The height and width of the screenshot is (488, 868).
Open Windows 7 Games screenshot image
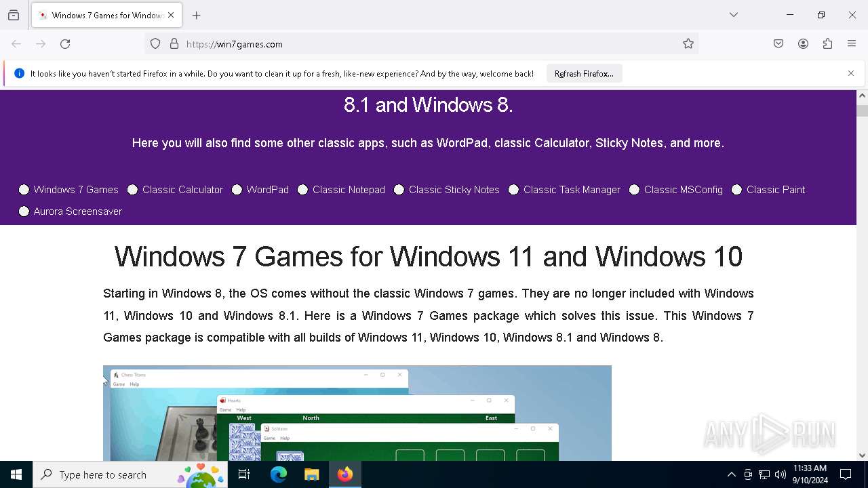[x=357, y=413]
